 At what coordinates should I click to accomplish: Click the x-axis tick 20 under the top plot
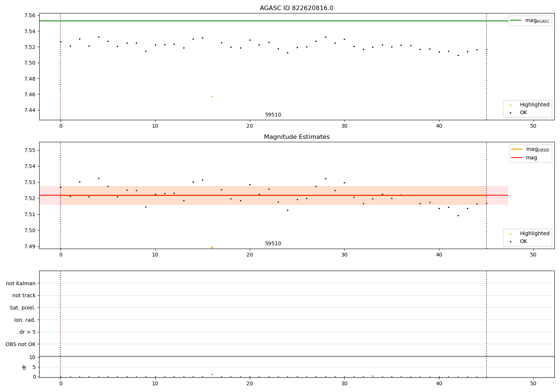click(x=250, y=126)
